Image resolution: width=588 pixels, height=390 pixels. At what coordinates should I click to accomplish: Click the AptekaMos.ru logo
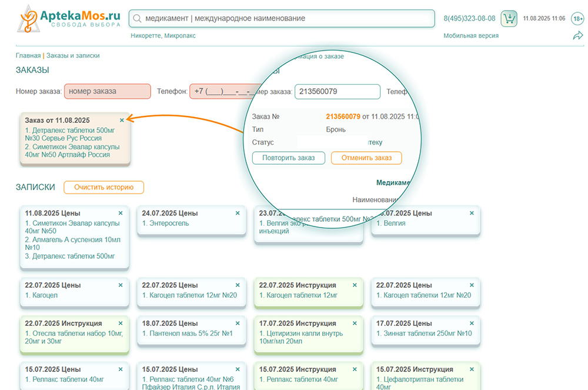tap(69, 18)
